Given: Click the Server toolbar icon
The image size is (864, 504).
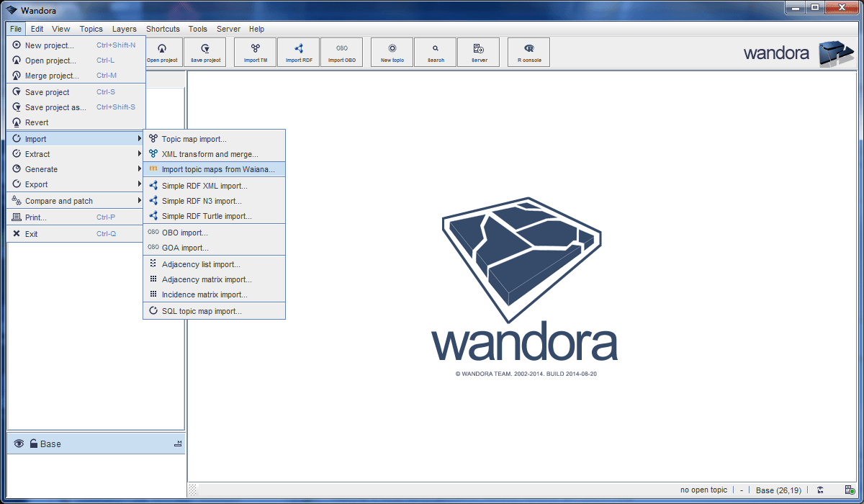Looking at the screenshot, I should [478, 51].
